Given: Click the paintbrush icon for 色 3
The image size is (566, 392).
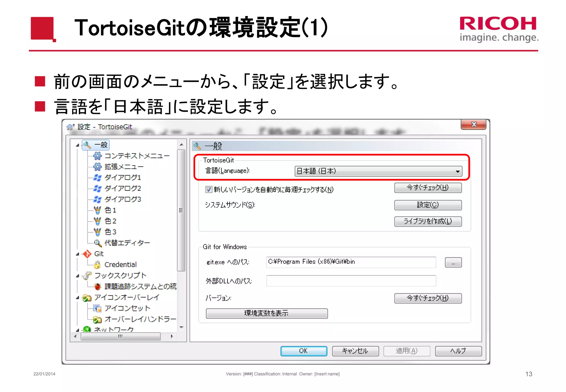Looking at the screenshot, I should pyautogui.click(x=97, y=232).
